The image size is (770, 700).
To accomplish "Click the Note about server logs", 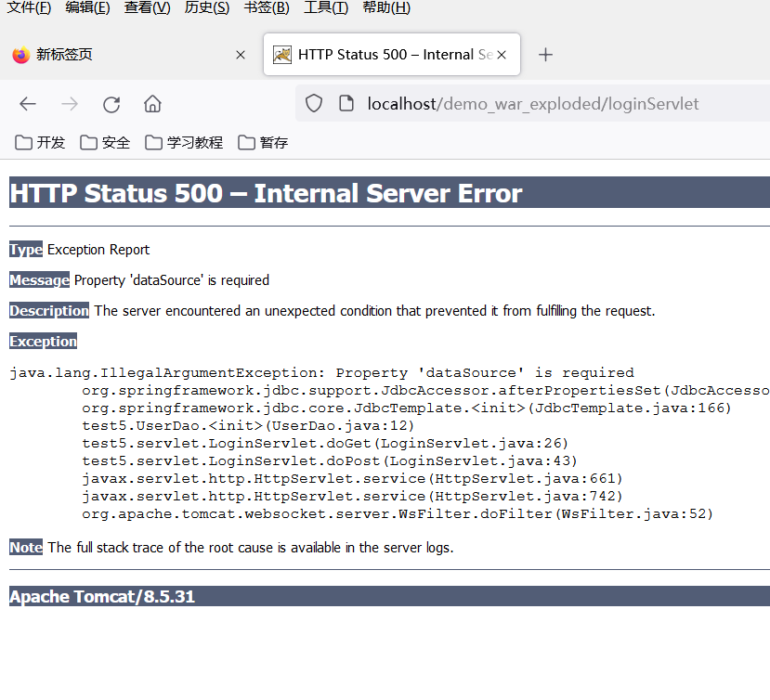I will (231, 548).
